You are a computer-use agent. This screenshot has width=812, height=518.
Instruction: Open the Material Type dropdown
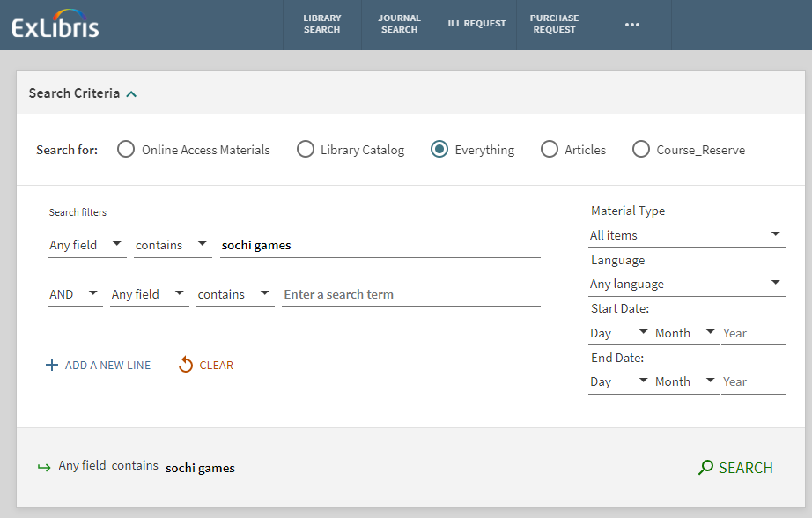coord(686,235)
